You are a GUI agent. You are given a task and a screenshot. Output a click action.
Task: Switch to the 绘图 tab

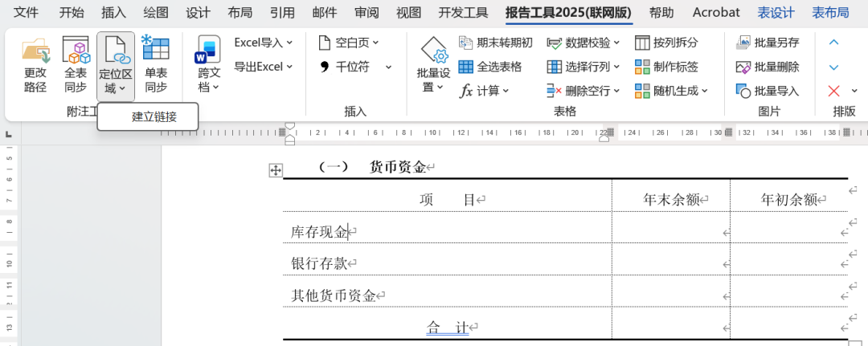(x=156, y=12)
